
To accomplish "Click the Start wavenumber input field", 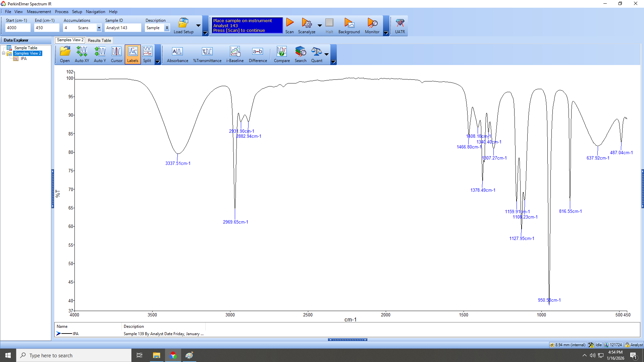I will (x=18, y=28).
